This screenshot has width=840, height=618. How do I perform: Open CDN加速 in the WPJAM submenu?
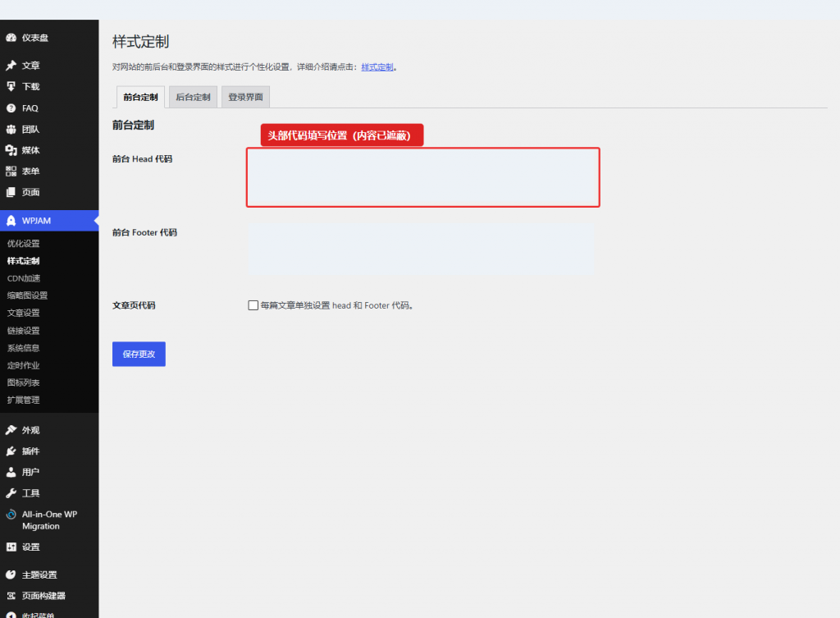pos(24,278)
